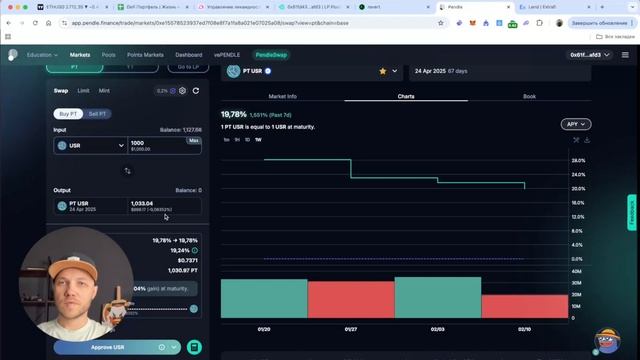Click the dashed percentage slider track
This screenshot has height=360, width=640.
point(157,309)
